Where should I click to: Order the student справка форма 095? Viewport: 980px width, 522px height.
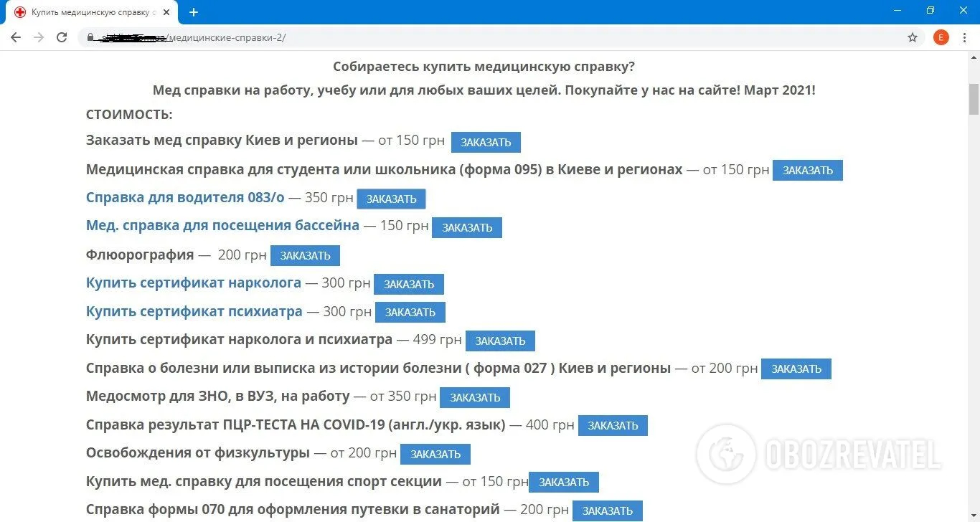point(807,171)
